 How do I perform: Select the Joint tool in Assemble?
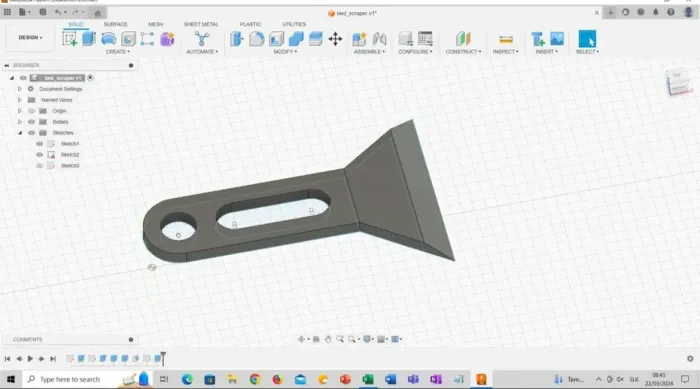point(379,39)
